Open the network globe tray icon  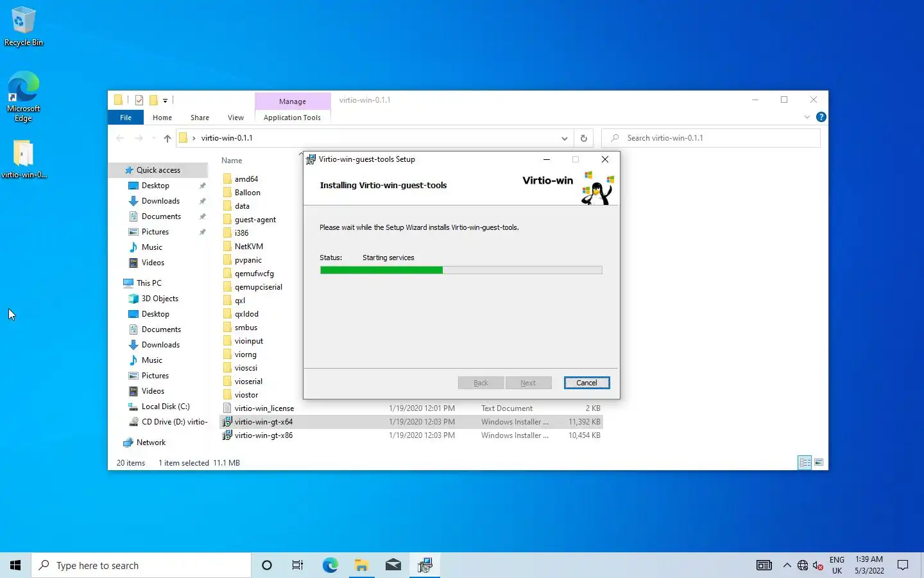point(803,565)
